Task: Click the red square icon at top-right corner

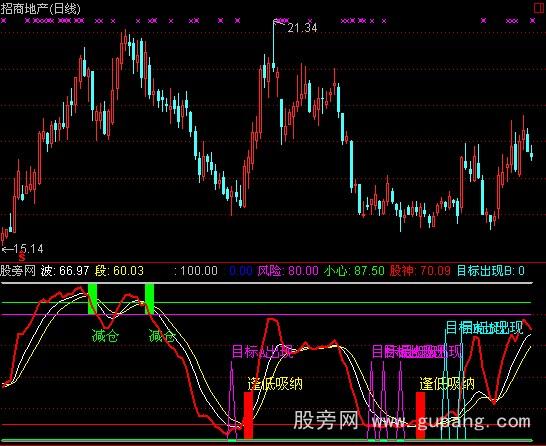Action: pos(540,8)
